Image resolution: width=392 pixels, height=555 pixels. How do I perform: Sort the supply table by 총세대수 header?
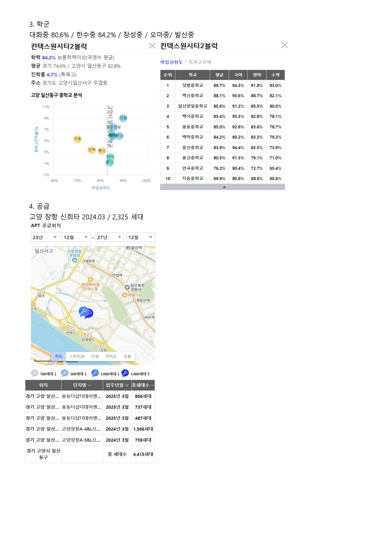click(x=143, y=385)
